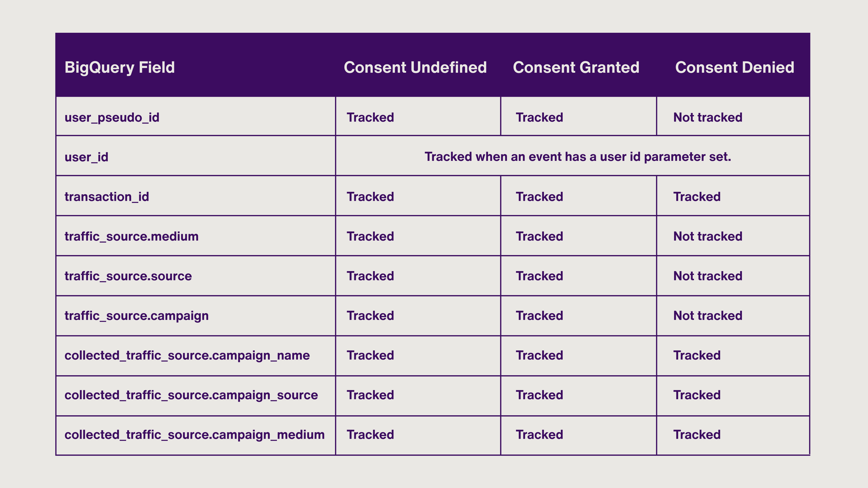Select Not tracked in the traffic_source.campaign row
The image size is (868, 488).
708,316
